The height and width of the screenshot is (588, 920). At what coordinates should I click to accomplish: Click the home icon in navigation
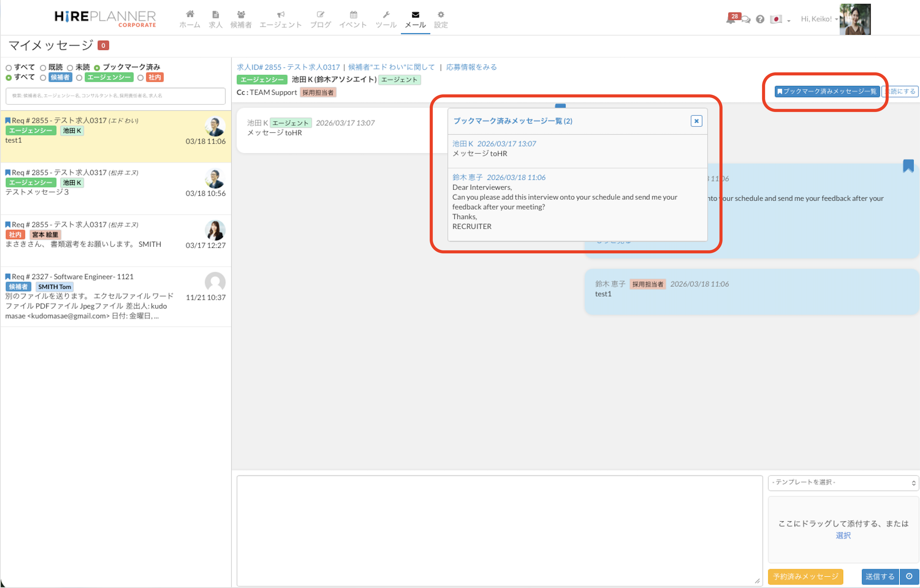click(190, 15)
